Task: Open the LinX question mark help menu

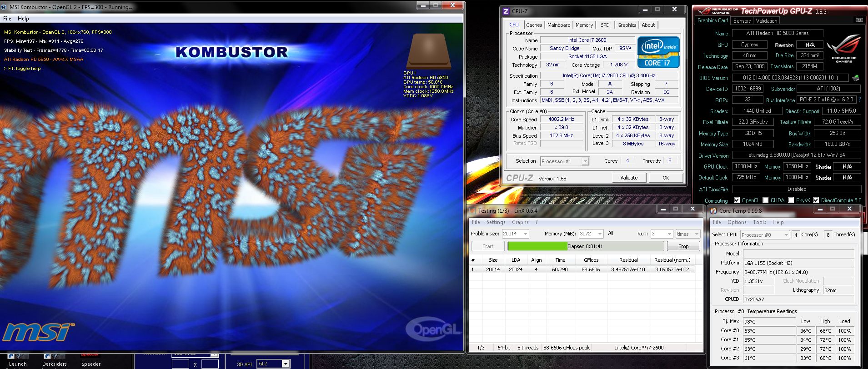Action: pos(536,222)
